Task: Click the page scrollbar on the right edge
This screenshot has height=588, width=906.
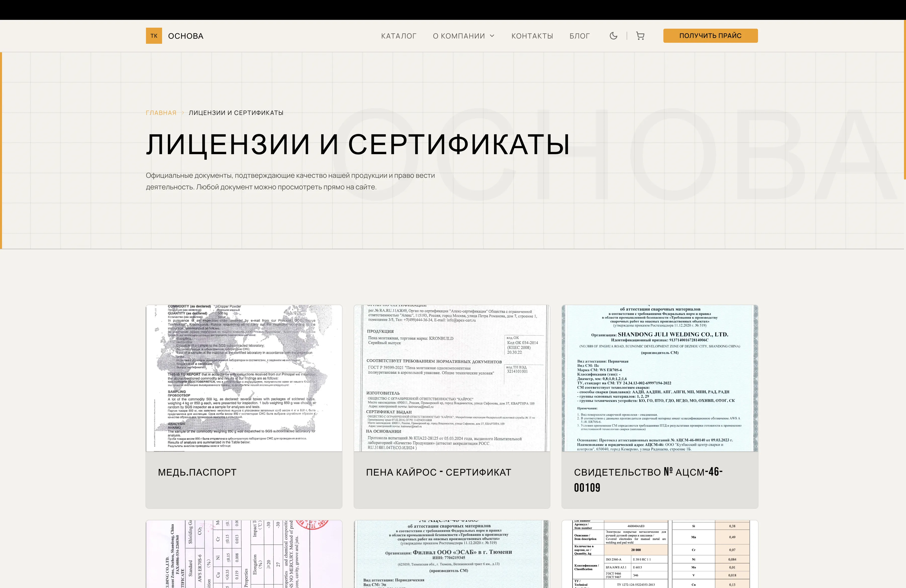Action: [905, 100]
